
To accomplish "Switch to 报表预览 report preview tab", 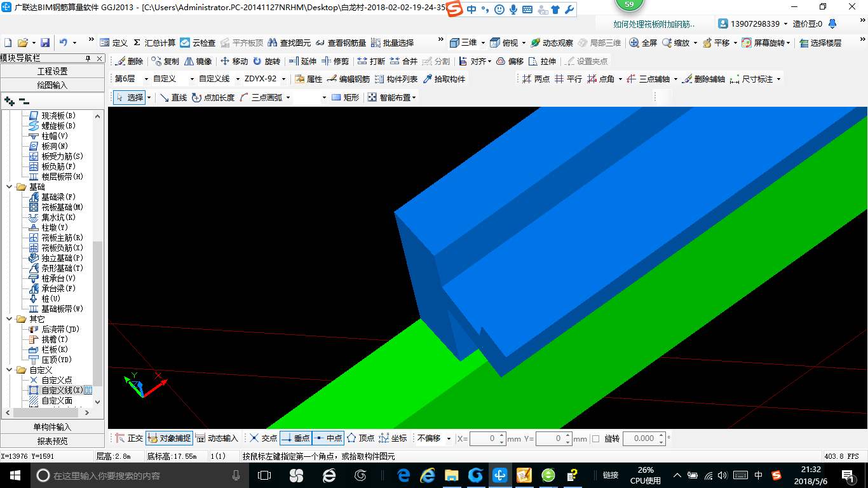I will (x=52, y=440).
